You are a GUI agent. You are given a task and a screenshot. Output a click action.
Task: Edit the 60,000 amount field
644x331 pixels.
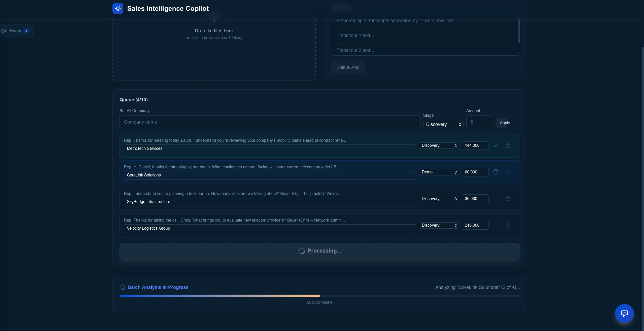pyautogui.click(x=475, y=172)
